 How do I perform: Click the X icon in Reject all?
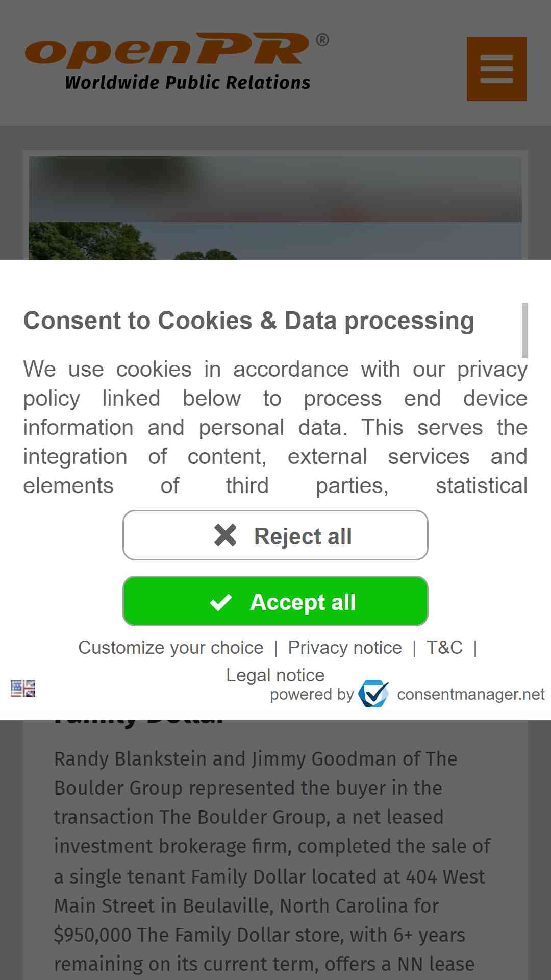(225, 535)
